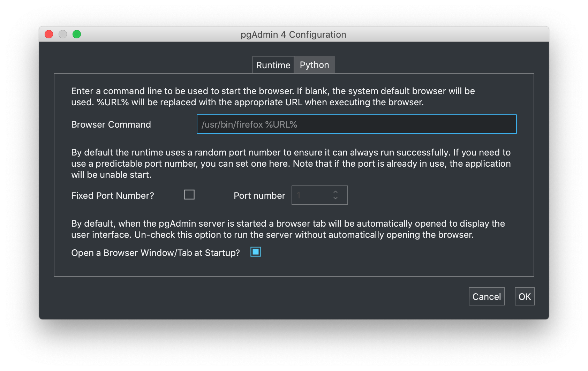Click the up arrow on the Port number stepper
588x371 pixels.
(335, 192)
